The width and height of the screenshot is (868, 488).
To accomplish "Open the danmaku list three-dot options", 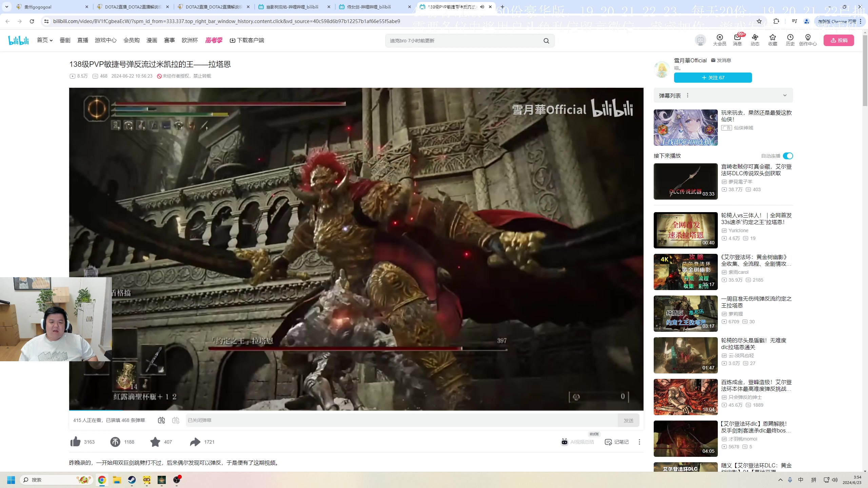I will [x=688, y=95].
